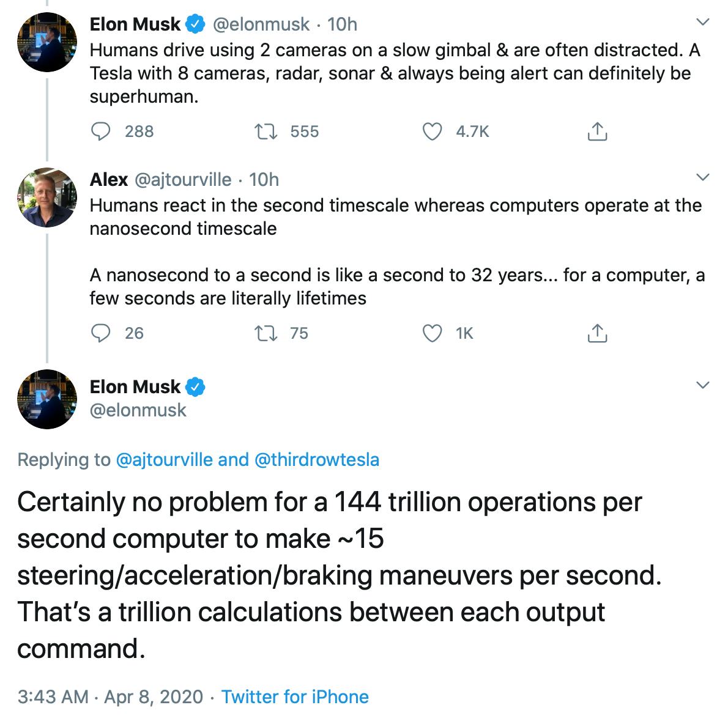Retweet the tweet about 8 cameras
728x724 pixels.
tap(266, 131)
